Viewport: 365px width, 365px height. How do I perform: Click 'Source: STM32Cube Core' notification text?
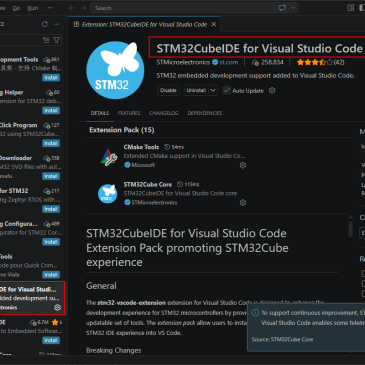(x=282, y=339)
